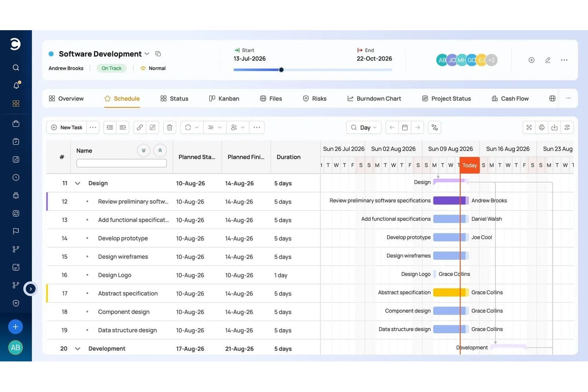Screen dimensions: 588x392
Task: Jump to date with the calendar icon
Action: click(405, 127)
